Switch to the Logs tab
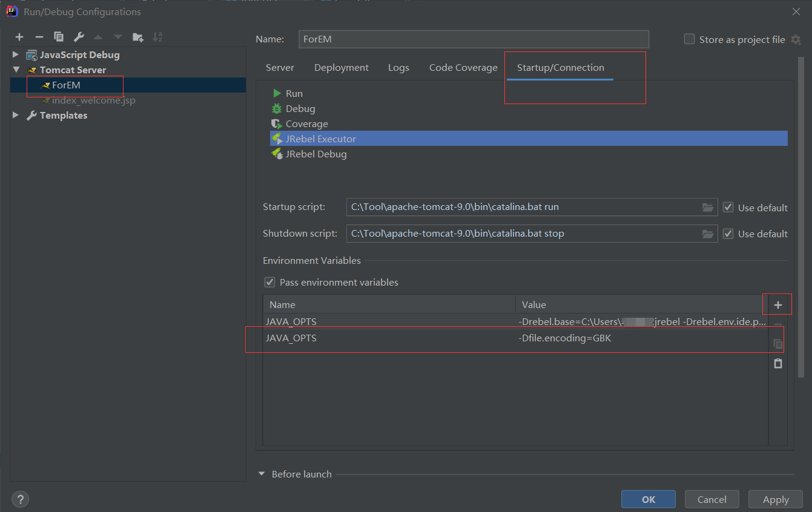 coord(398,68)
